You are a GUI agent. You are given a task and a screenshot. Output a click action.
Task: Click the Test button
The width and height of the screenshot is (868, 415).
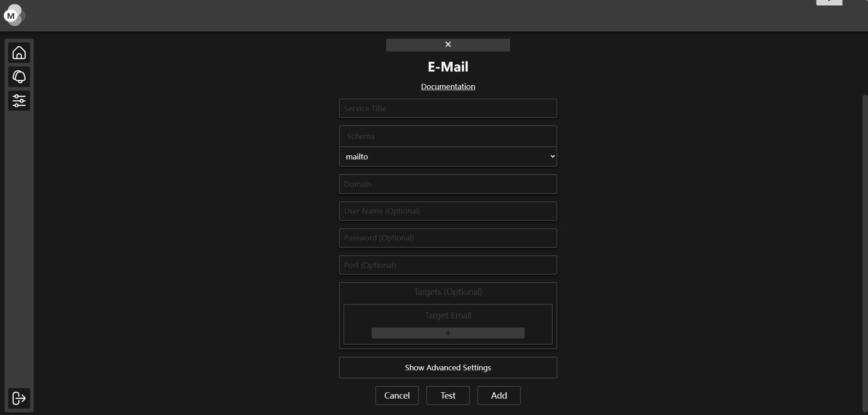(x=448, y=395)
